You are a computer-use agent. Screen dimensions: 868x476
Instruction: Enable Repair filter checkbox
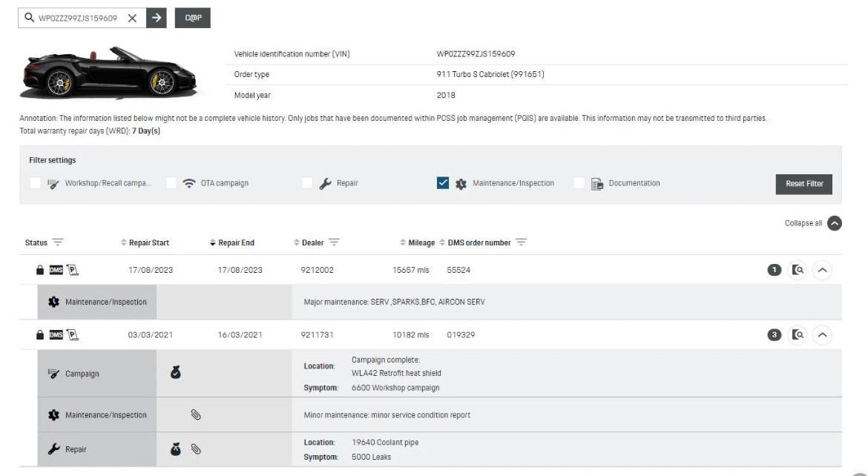pyautogui.click(x=306, y=182)
